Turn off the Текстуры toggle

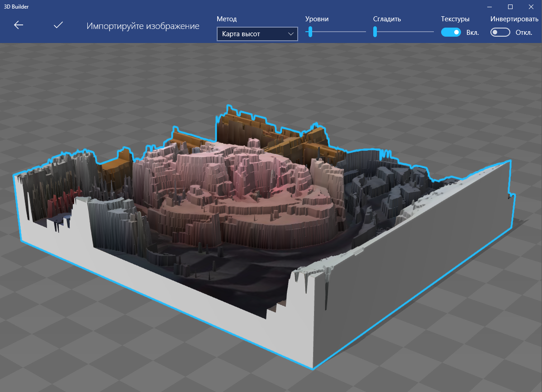pos(451,32)
